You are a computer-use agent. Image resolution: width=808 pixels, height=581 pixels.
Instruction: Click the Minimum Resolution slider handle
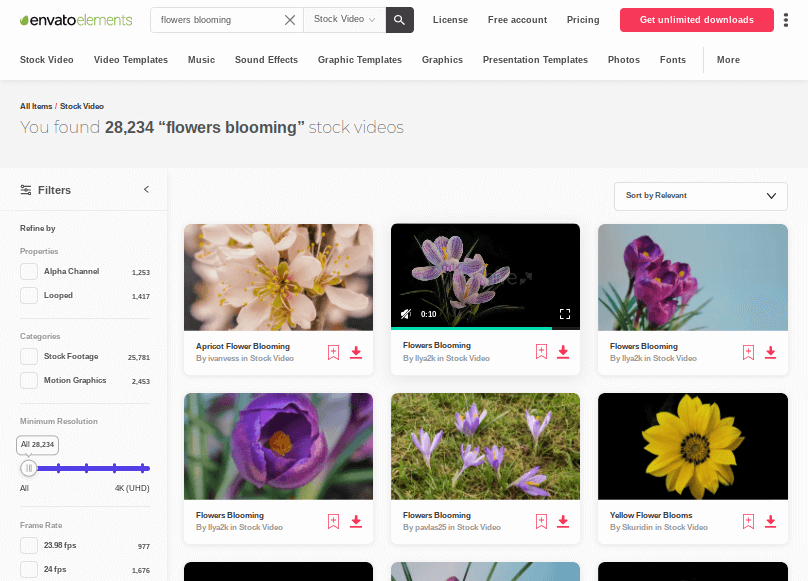point(29,468)
